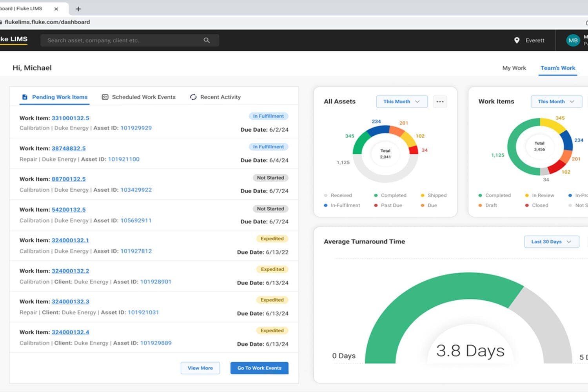The height and width of the screenshot is (392, 588).
Task: Open asset ID 105692911
Action: tap(136, 220)
